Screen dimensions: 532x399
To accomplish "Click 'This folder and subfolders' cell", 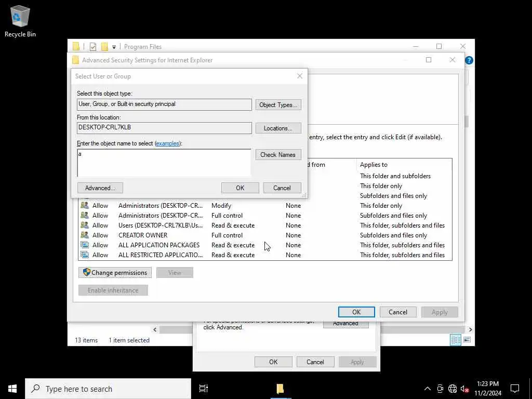I will [395, 176].
